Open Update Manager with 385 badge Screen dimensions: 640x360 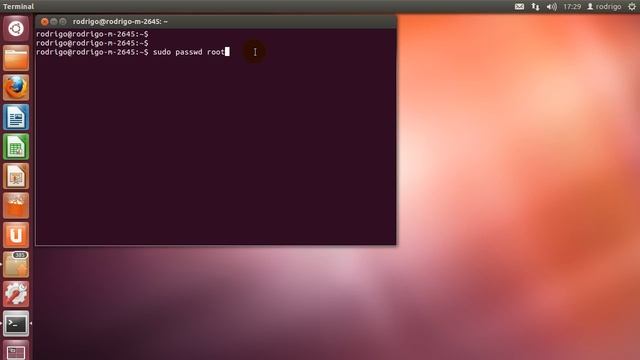16,265
